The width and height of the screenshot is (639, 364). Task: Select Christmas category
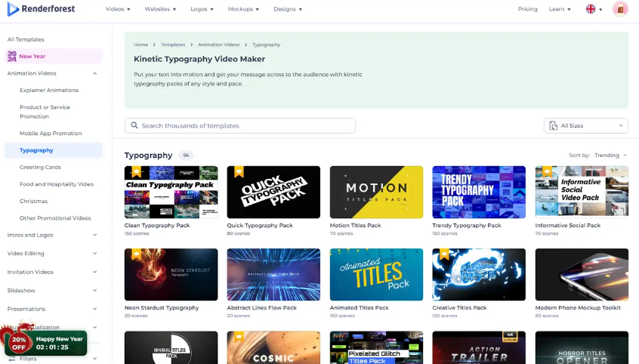click(33, 201)
